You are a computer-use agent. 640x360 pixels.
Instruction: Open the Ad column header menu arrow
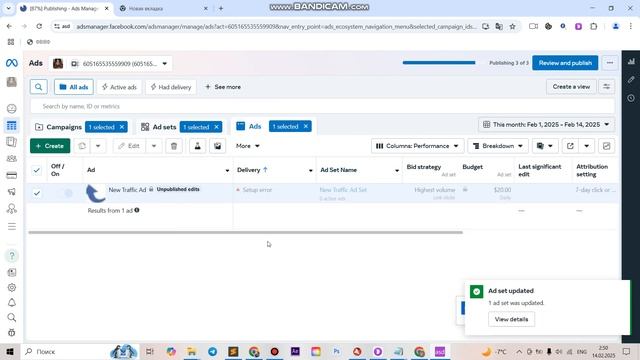pyautogui.click(x=227, y=170)
